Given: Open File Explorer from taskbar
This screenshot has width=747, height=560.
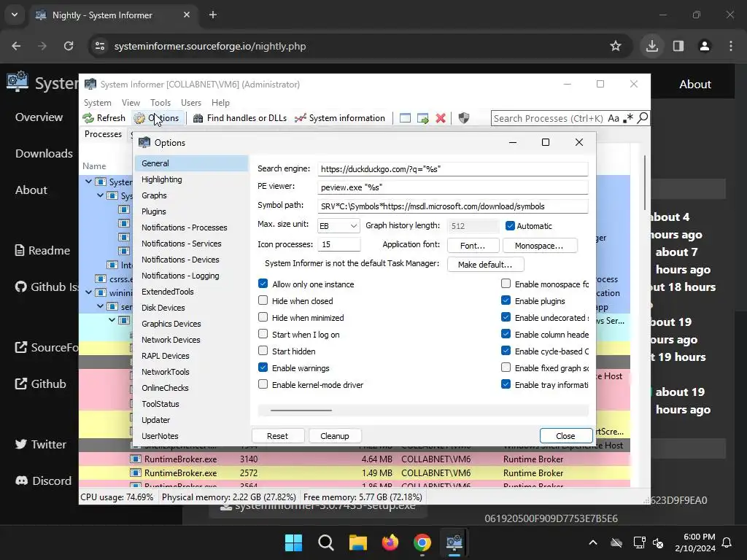Looking at the screenshot, I should coord(358,542).
